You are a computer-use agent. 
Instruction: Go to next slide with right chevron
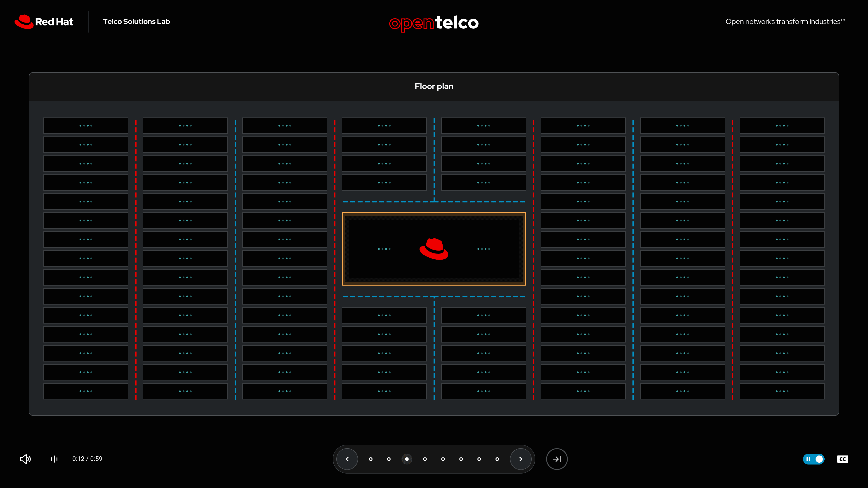521,459
